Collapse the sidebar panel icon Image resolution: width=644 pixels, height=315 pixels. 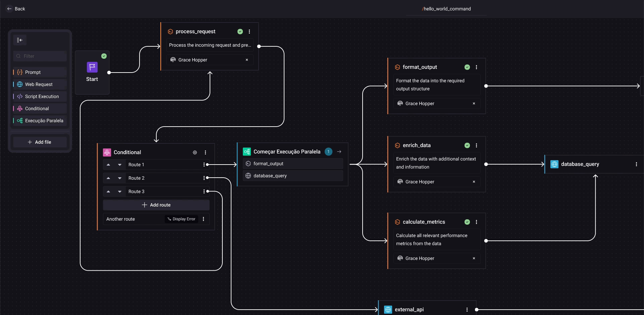pos(20,40)
